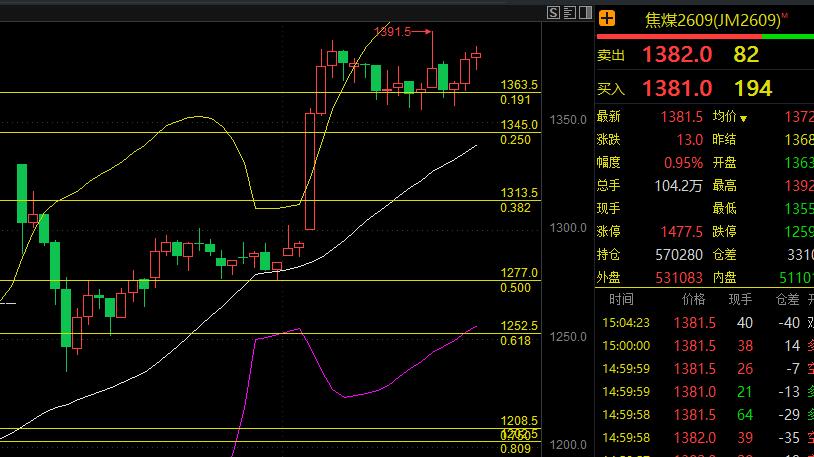
Task: Click the 持仓 value 570280
Action: [x=679, y=254]
